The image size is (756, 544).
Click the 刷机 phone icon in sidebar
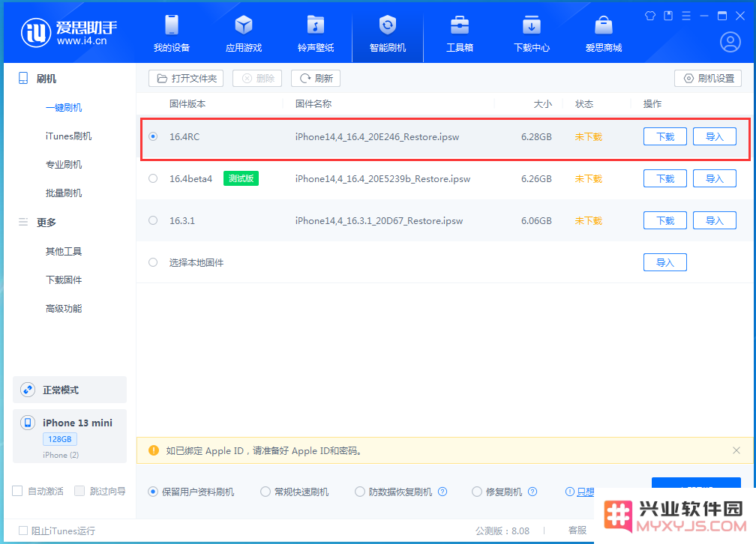tap(23, 78)
